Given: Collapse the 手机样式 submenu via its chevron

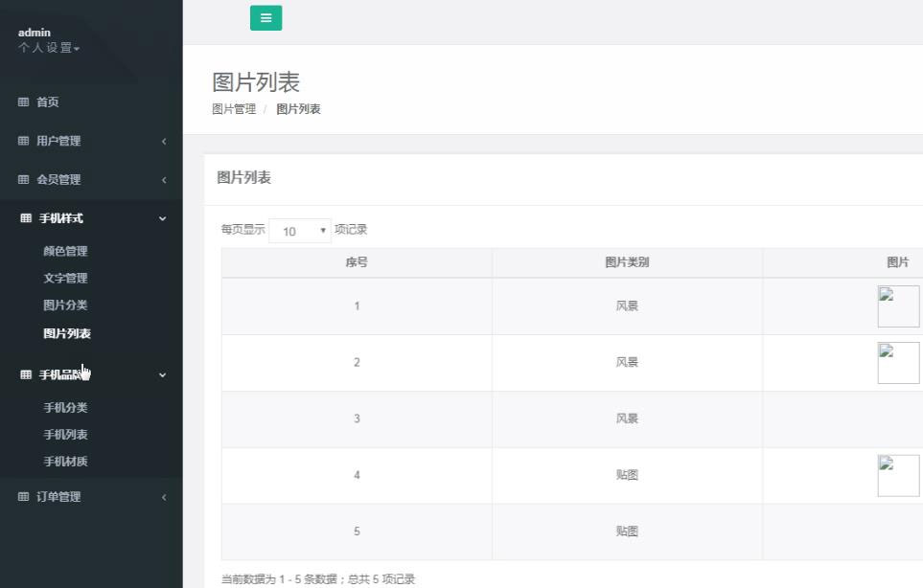Looking at the screenshot, I should 163,217.
